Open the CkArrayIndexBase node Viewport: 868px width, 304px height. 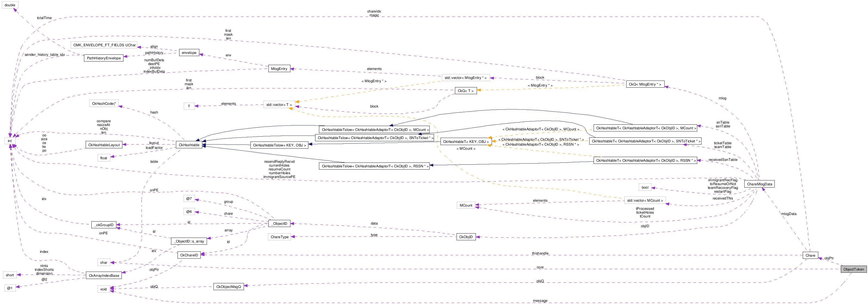click(104, 275)
